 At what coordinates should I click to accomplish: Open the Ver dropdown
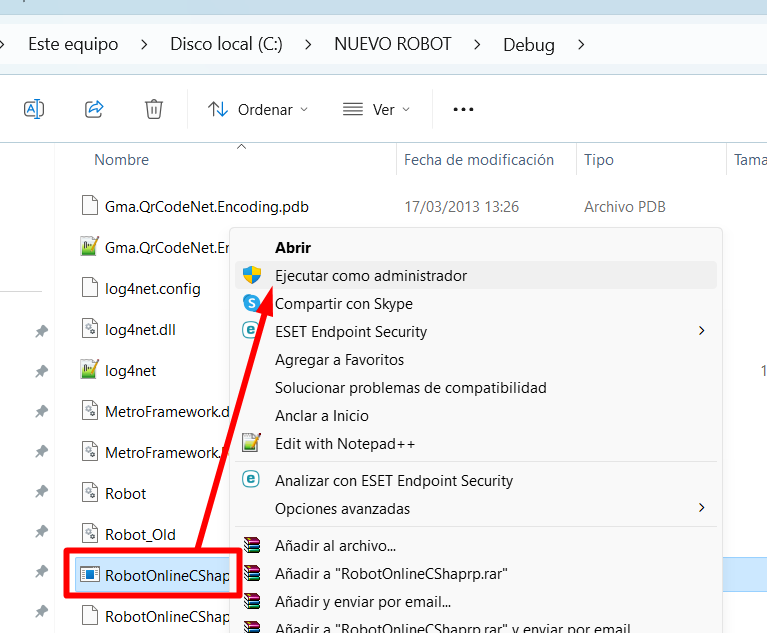click(x=376, y=110)
